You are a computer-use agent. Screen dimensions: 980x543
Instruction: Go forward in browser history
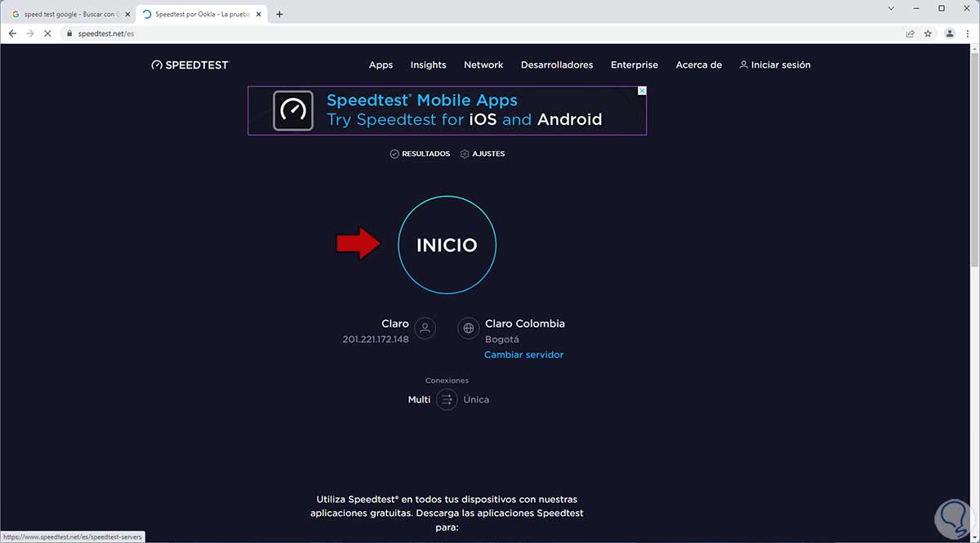[30, 33]
